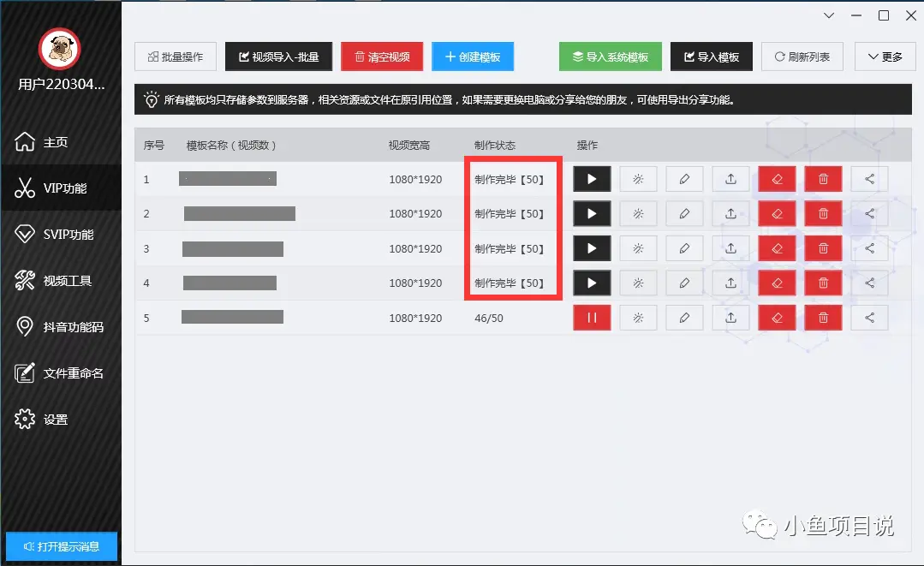The height and width of the screenshot is (566, 924).
Task: Click the 模板名称（视频数）column header
Action: point(231,145)
